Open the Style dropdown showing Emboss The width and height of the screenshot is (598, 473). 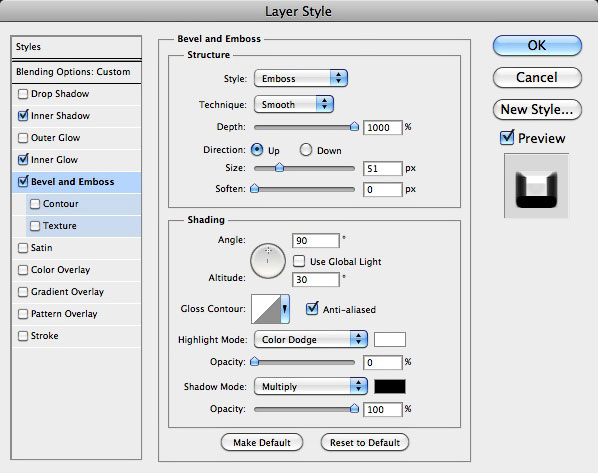pyautogui.click(x=301, y=78)
